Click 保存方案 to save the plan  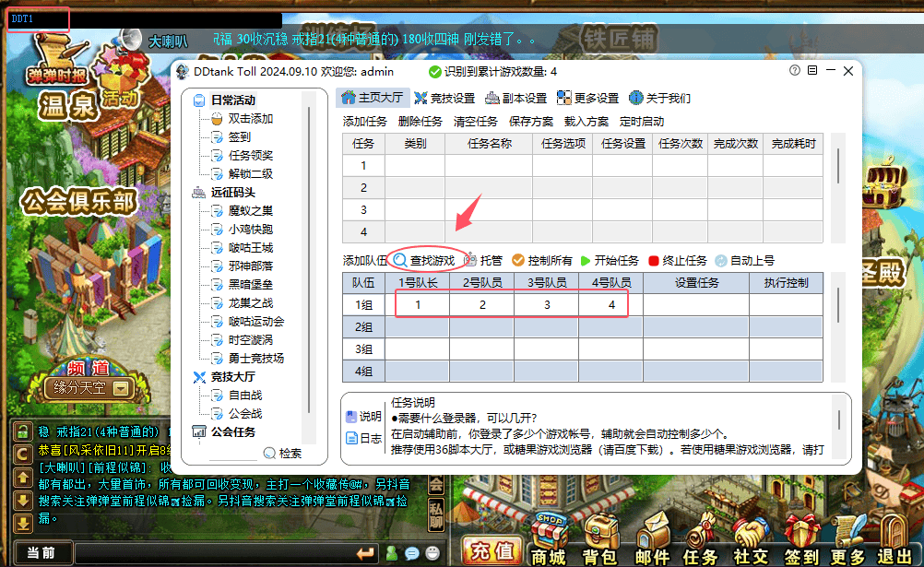(x=529, y=121)
